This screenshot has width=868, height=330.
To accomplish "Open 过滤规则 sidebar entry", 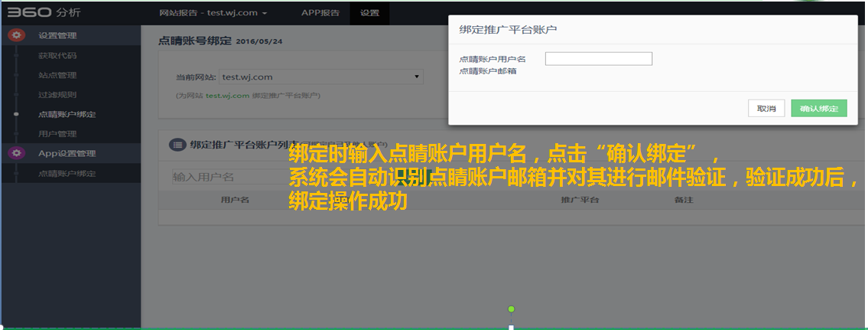I will pyautogui.click(x=57, y=95).
